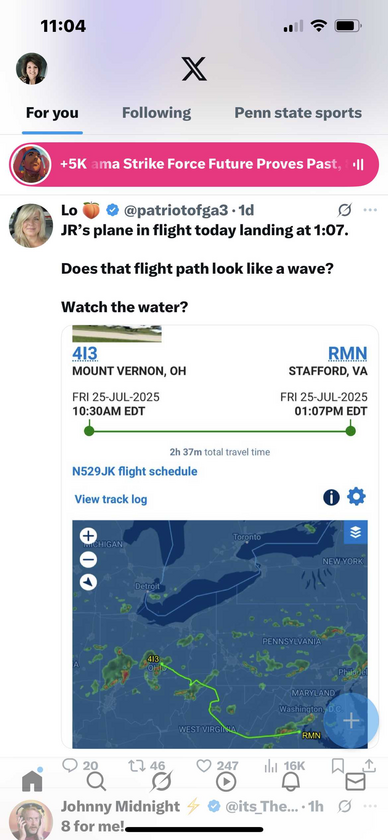Screen dimensions: 388x840
Task: Tap the X logo at top
Action: click(x=194, y=69)
